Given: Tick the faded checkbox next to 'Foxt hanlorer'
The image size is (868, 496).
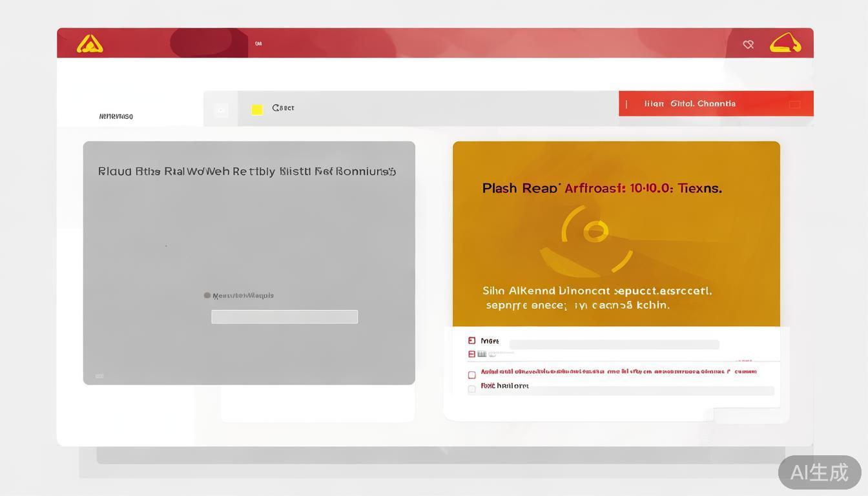Looking at the screenshot, I should pyautogui.click(x=471, y=388).
